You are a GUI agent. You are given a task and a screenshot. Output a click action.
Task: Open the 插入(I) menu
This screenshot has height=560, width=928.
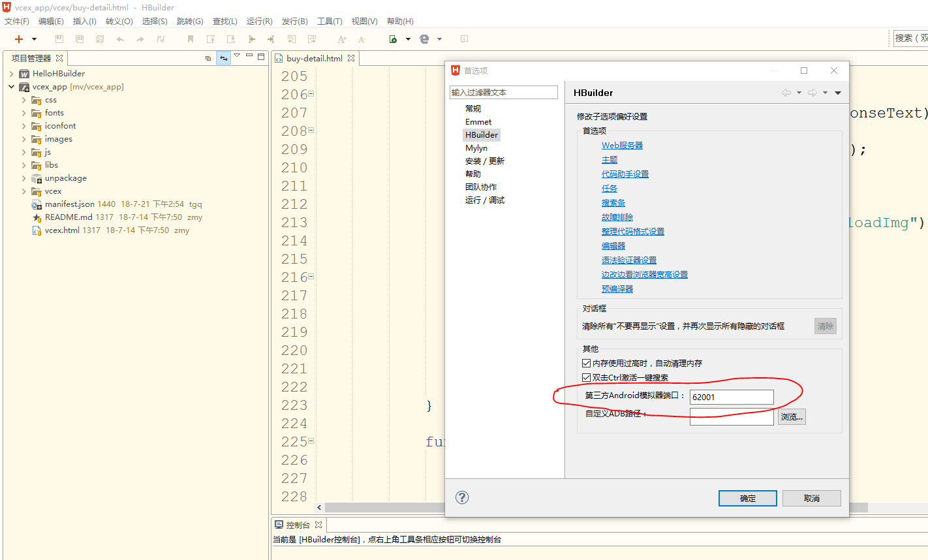[85, 22]
